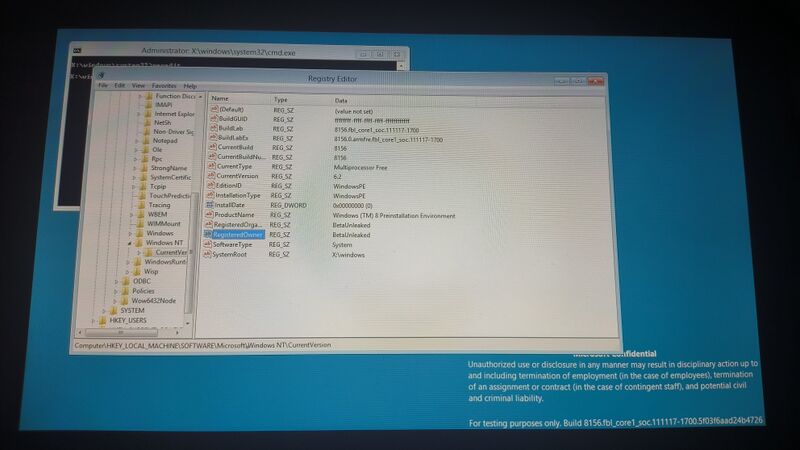Click the tree pane scroll-up arrow
800x450 pixels.
pyautogui.click(x=200, y=96)
